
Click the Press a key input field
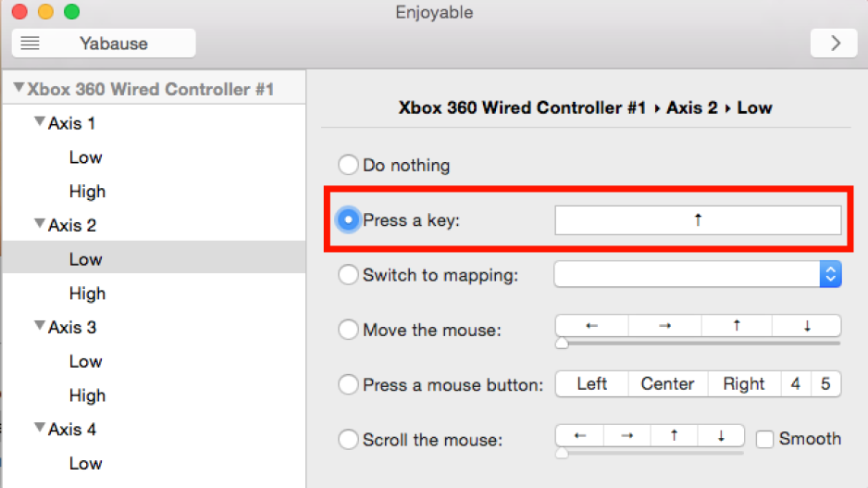pos(698,219)
